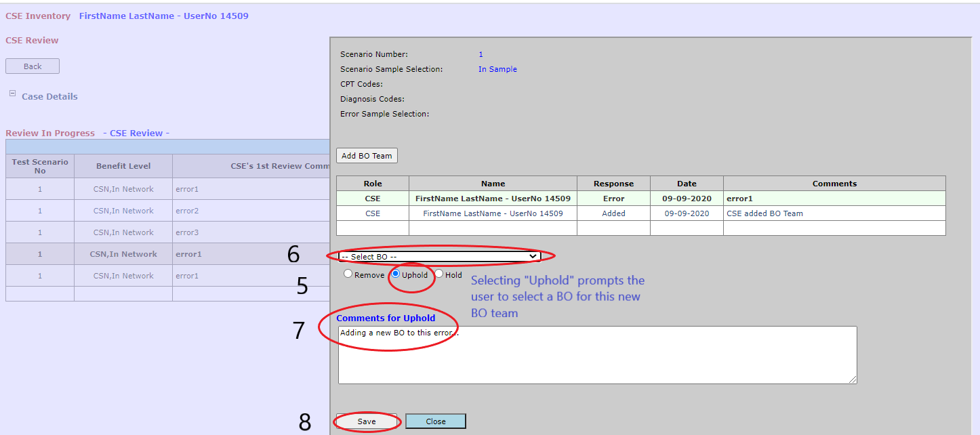Click the name in the Error response row
Screen dimensions: 980x435
point(493,199)
